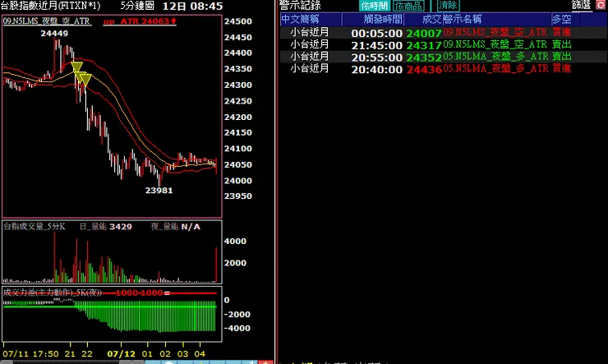This screenshot has height=364, width=608.
Task: Click the 09.N5LMS_夜盤_空_ATR indicator label on the chart
Action: (47, 21)
